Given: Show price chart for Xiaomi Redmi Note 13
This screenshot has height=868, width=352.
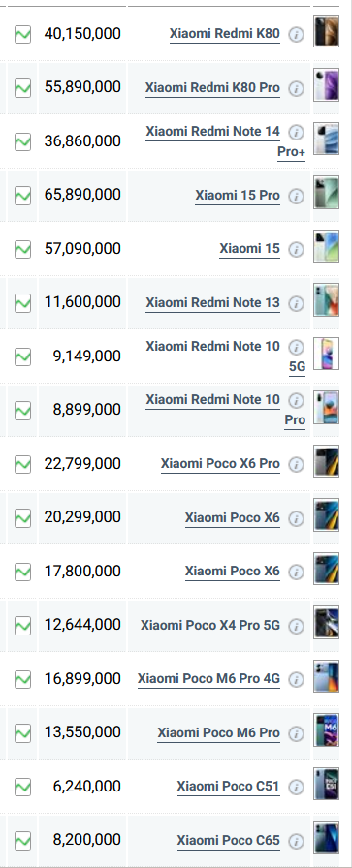Looking at the screenshot, I should [22, 303].
